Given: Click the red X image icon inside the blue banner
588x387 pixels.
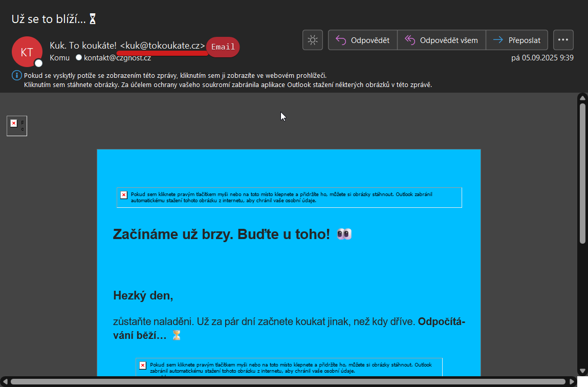Looking at the screenshot, I should click(124, 195).
